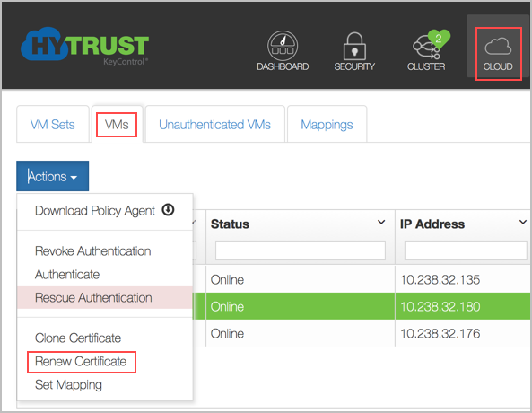Click the HyTrust KeyControl logo

(x=85, y=46)
